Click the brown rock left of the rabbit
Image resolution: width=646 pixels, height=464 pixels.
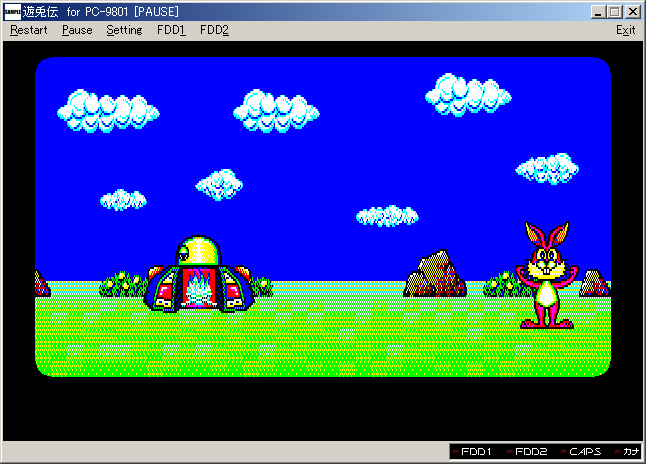pos(434,275)
